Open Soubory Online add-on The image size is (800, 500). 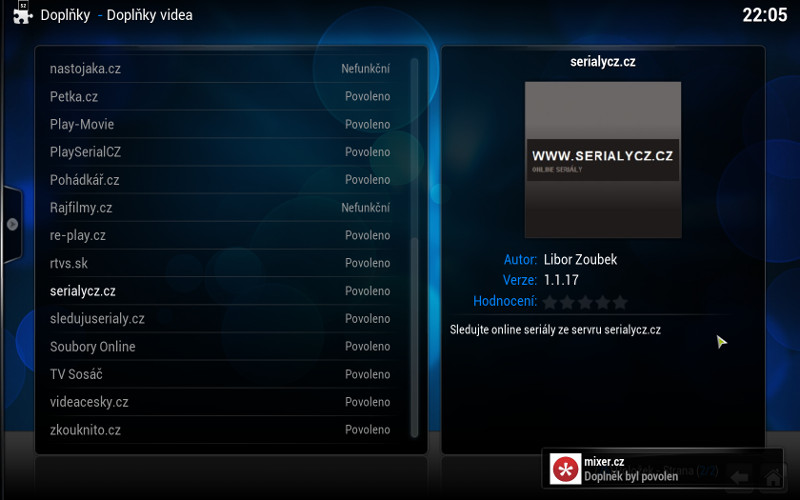tap(221, 347)
